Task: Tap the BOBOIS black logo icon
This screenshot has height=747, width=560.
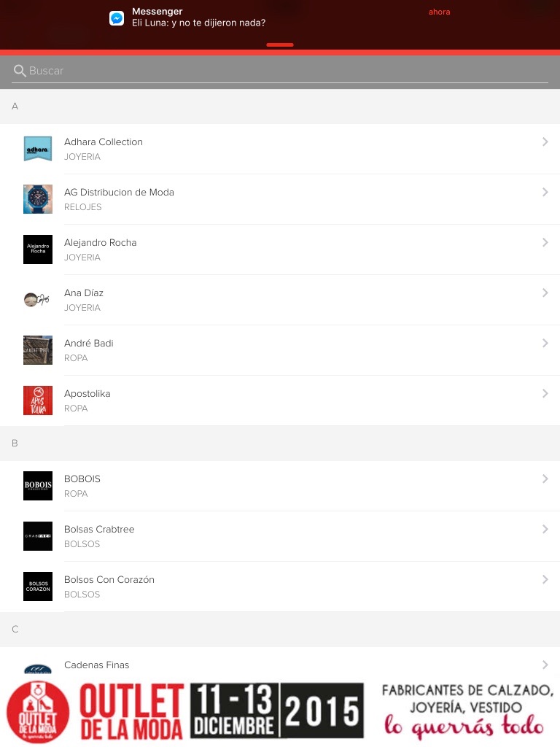Action: (38, 486)
